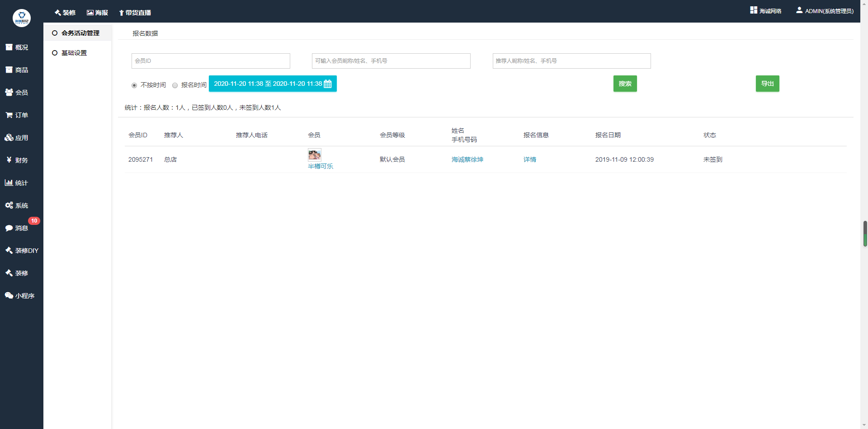Screen dimensions: 868x429
Task: Open the 系统 gears icon in the sidebar
Action: tap(9, 205)
